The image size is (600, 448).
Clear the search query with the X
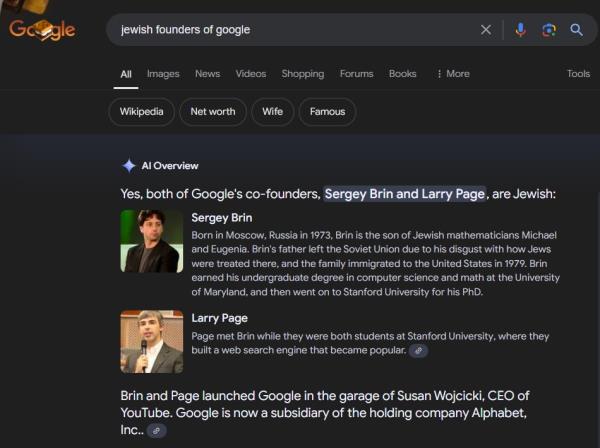click(486, 30)
